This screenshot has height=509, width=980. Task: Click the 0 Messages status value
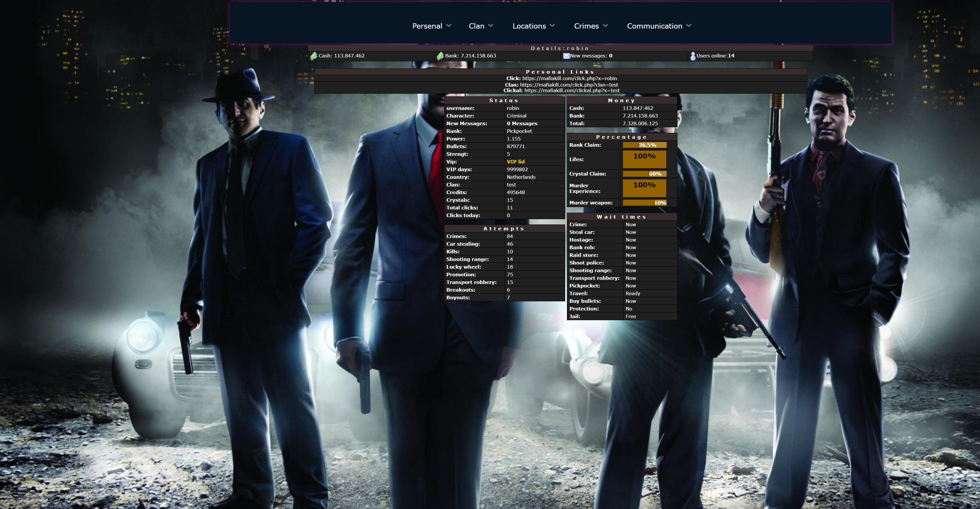pos(522,123)
